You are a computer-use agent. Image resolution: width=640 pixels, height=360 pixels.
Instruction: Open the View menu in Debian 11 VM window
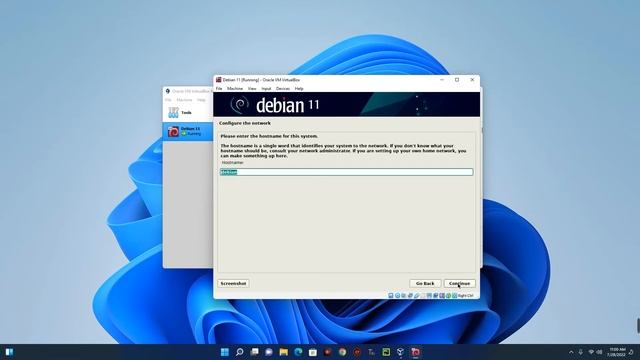click(252, 89)
